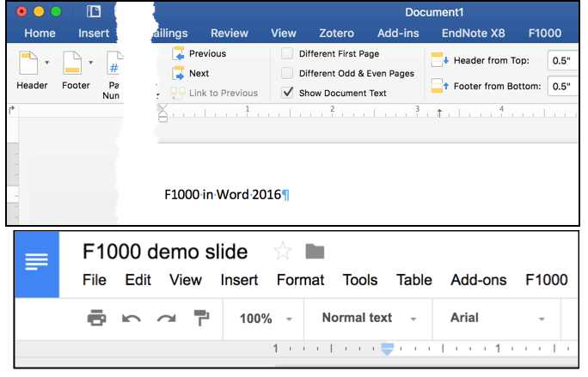The width and height of the screenshot is (588, 377).
Task: Click the Header from Top value field
Action: coord(562,60)
